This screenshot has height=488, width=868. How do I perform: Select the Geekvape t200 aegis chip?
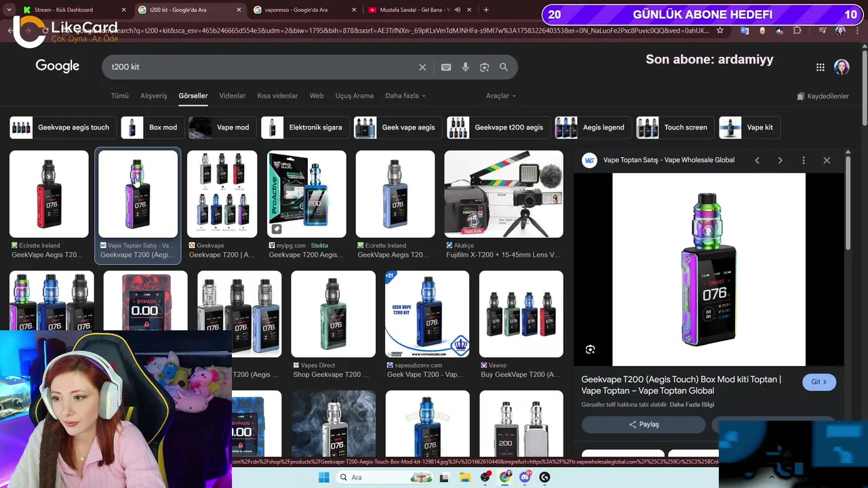coord(498,127)
